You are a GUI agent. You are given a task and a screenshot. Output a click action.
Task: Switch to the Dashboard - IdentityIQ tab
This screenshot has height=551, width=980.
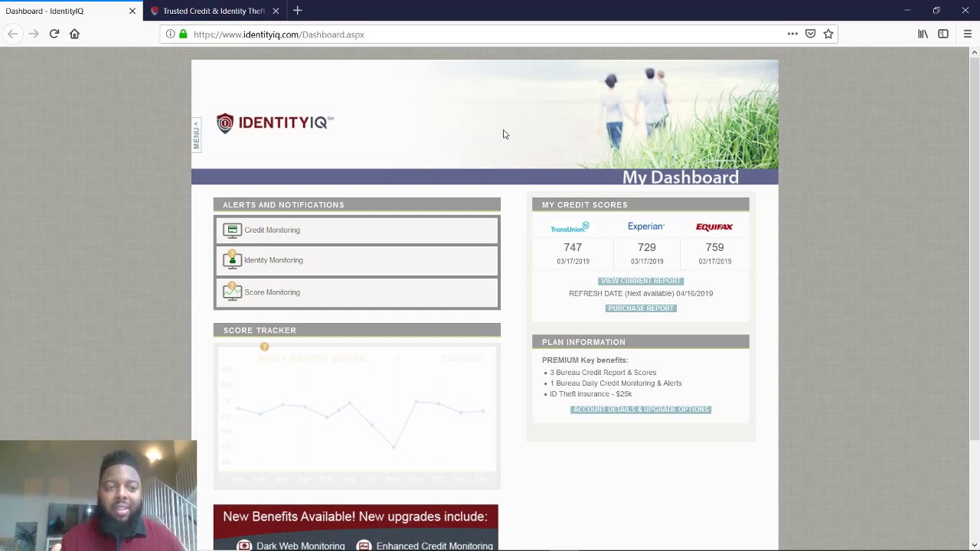pos(71,11)
